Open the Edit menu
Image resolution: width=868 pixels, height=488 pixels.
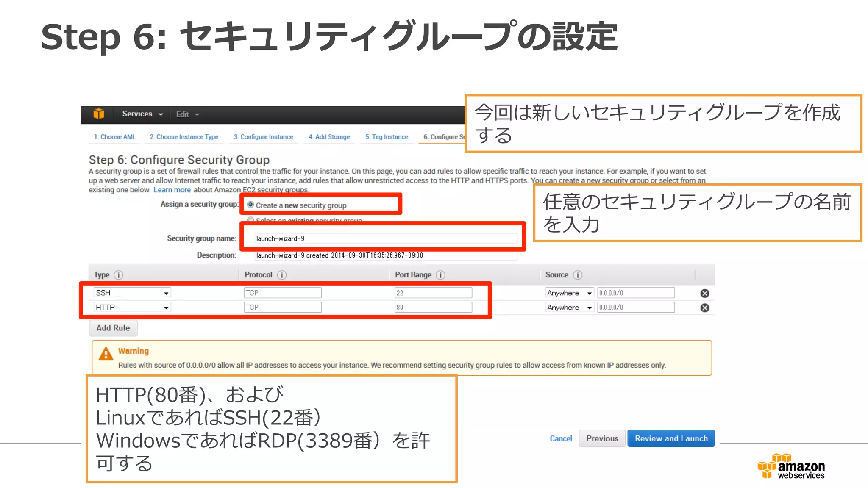tap(188, 114)
